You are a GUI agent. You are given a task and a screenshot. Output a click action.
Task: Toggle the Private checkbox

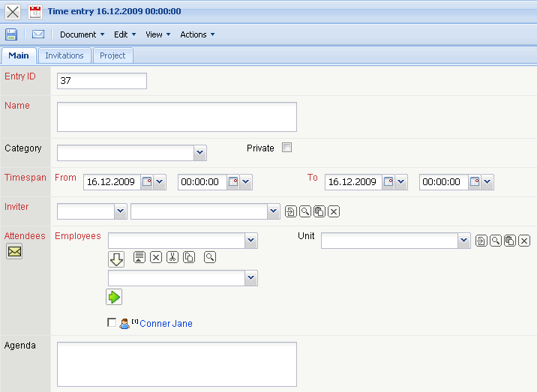click(286, 148)
